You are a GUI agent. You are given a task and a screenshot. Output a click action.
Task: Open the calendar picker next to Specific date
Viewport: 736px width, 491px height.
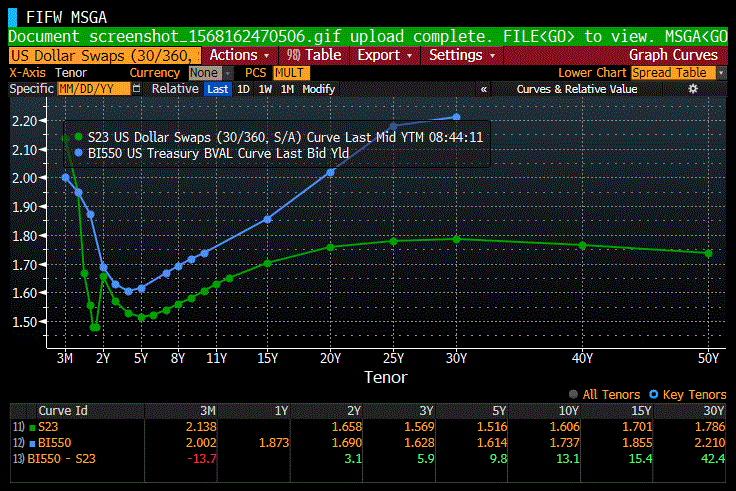[x=136, y=89]
